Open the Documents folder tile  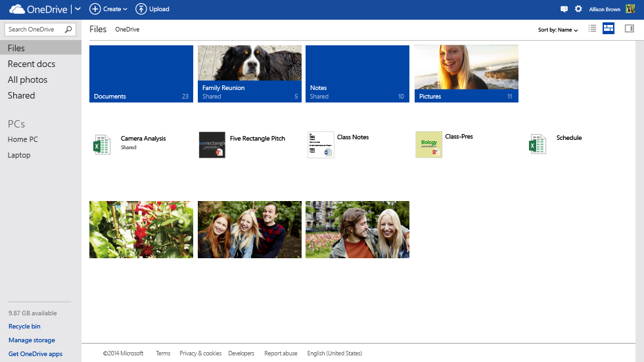click(141, 74)
